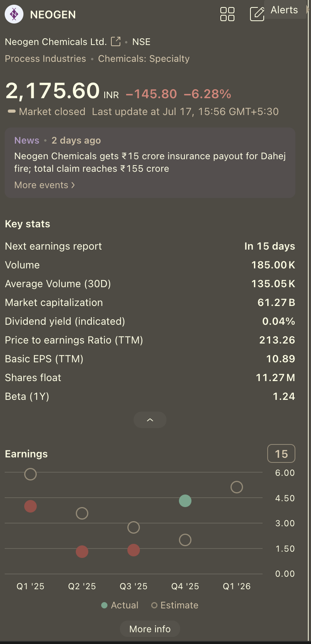Toggle the Actual legend item
Viewport: 311px width, 644px height.
click(x=120, y=605)
